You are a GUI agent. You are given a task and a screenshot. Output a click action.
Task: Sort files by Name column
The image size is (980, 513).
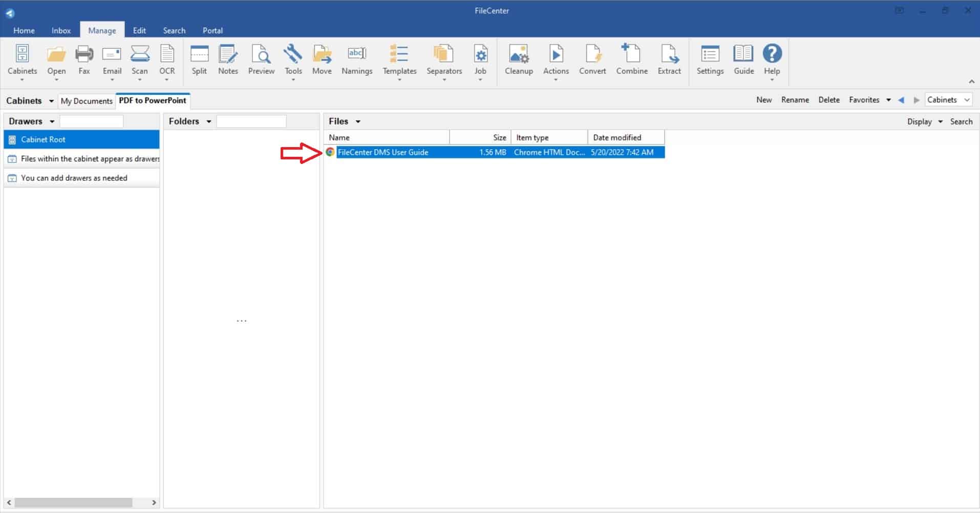coord(387,137)
